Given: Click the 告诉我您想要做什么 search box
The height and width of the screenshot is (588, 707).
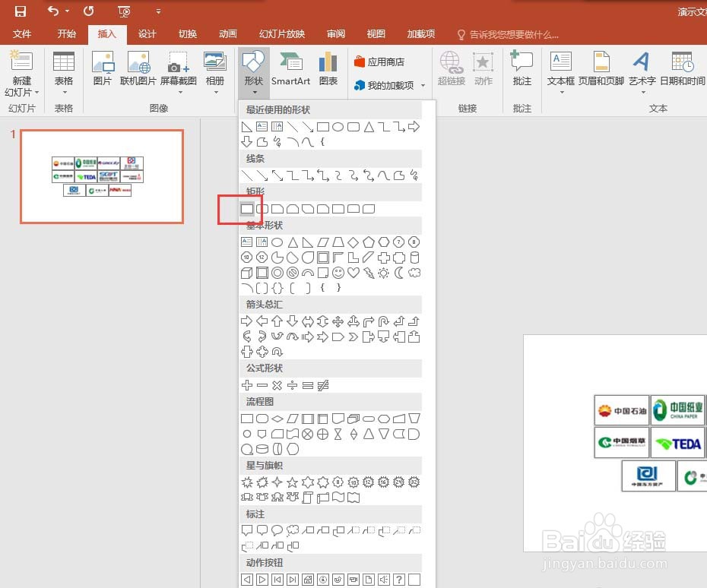Looking at the screenshot, I should click(x=509, y=35).
